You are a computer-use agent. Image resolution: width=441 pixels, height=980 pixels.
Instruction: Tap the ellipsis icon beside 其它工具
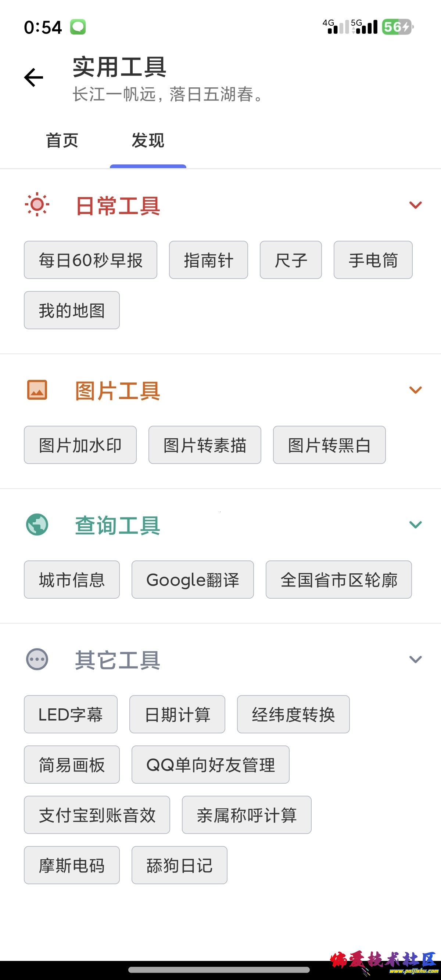tap(37, 659)
